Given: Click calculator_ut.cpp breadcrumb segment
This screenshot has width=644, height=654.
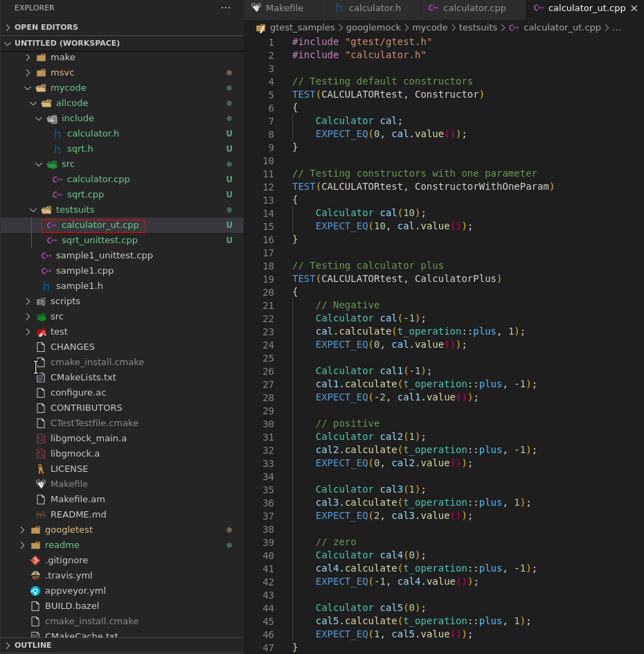Looking at the screenshot, I should coord(562,28).
